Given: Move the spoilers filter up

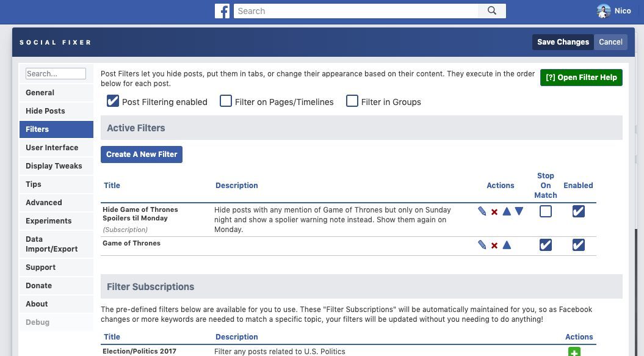Looking at the screenshot, I should click(x=507, y=211).
